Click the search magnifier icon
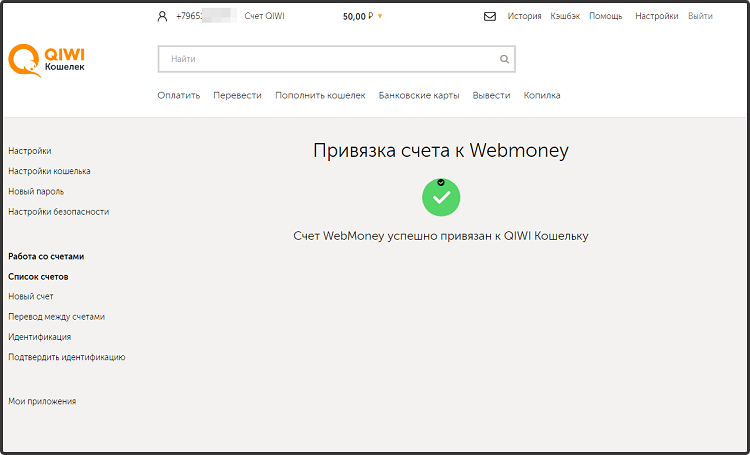The width and height of the screenshot is (750, 455). click(504, 59)
